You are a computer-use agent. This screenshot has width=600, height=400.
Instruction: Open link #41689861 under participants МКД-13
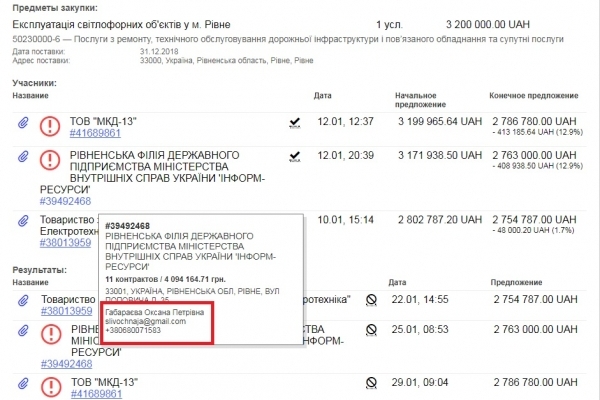click(95, 132)
